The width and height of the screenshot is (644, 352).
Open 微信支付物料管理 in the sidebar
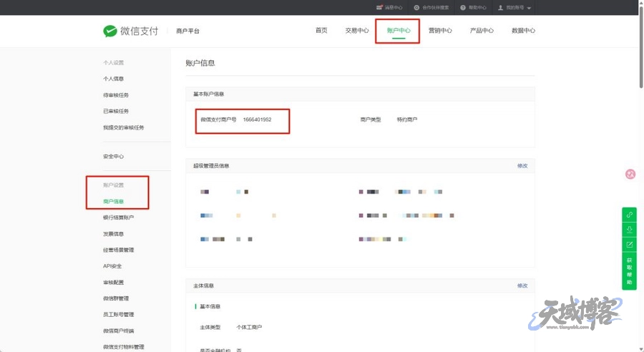point(123,347)
